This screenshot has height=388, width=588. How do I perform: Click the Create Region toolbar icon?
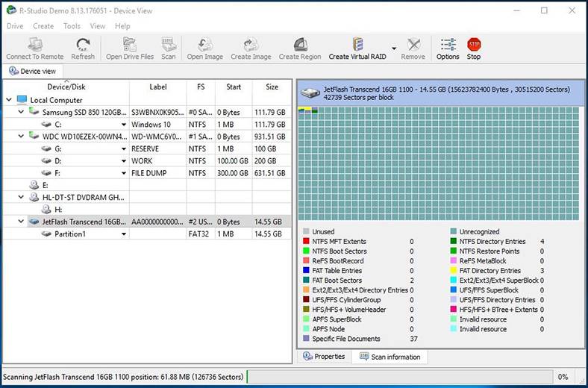[300, 48]
